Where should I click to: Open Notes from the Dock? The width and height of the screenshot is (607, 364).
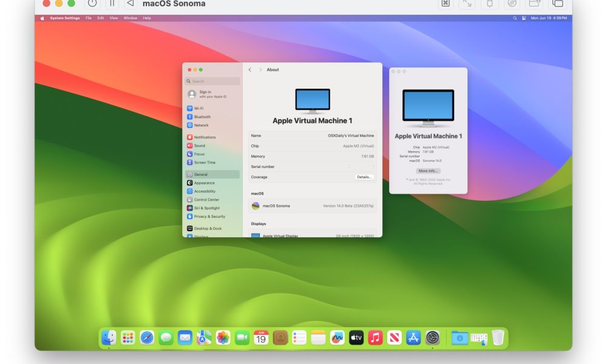pyautogui.click(x=318, y=338)
